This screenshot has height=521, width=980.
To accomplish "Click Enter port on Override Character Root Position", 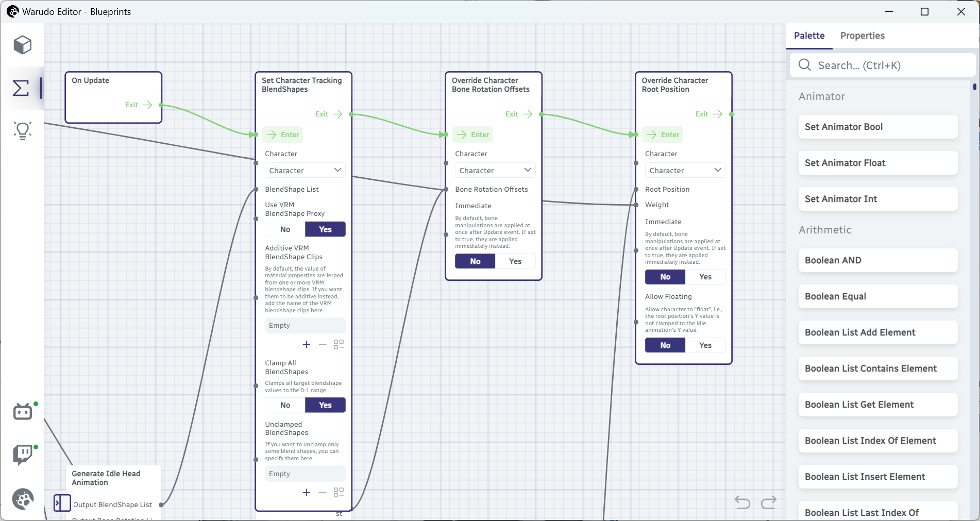I will [663, 135].
